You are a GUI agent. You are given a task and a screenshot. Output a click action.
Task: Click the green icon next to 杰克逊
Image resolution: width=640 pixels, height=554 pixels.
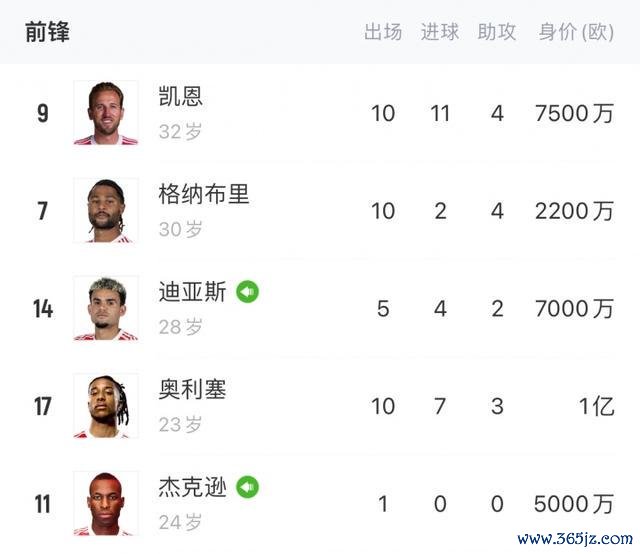pyautogui.click(x=248, y=487)
